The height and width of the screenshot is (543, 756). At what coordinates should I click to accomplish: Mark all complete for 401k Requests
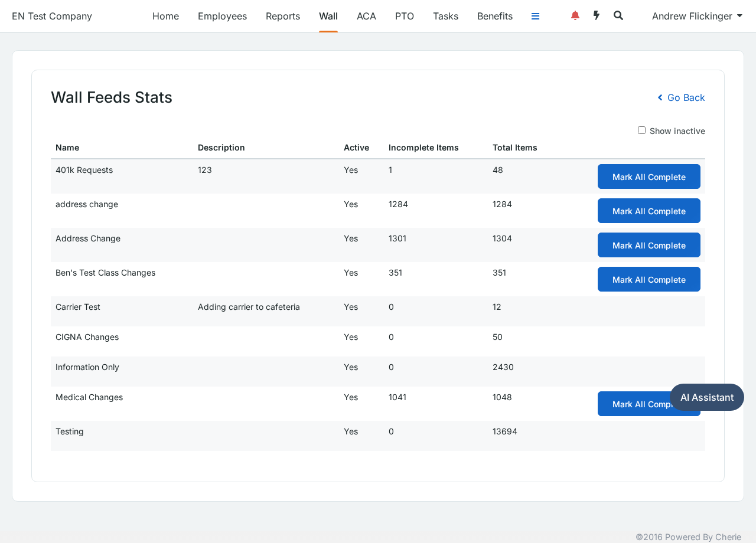click(649, 176)
